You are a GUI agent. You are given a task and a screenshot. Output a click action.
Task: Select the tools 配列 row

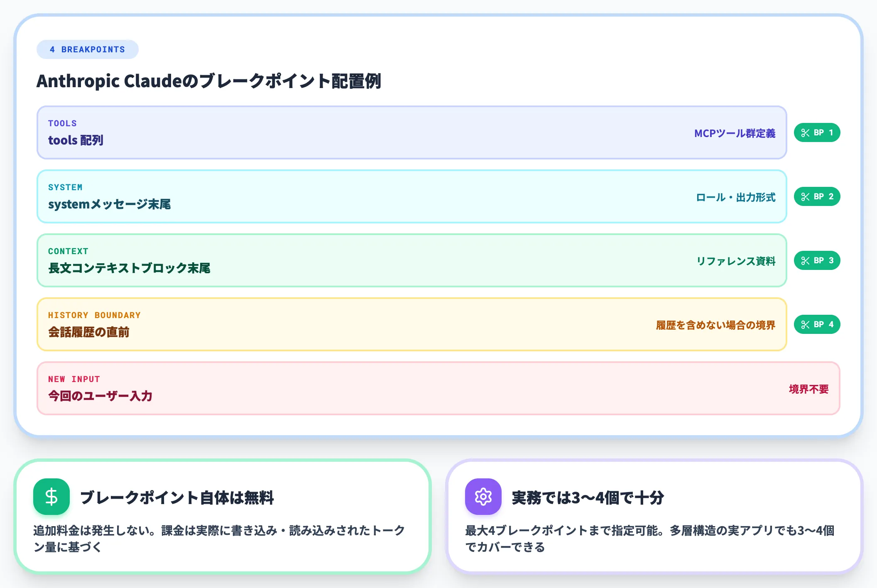click(412, 132)
